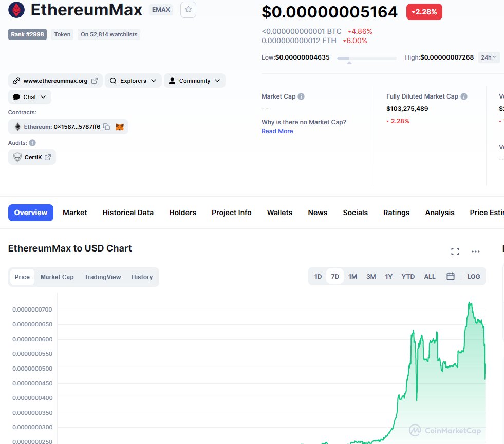The width and height of the screenshot is (504, 444).
Task: Switch the chart to the 1D range
Action: click(318, 276)
